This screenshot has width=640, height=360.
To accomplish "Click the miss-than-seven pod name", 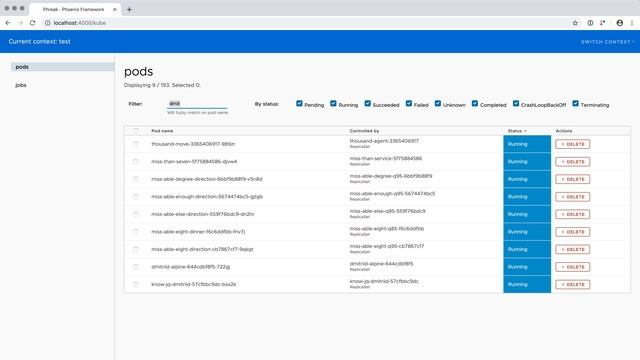I will 194,162.
